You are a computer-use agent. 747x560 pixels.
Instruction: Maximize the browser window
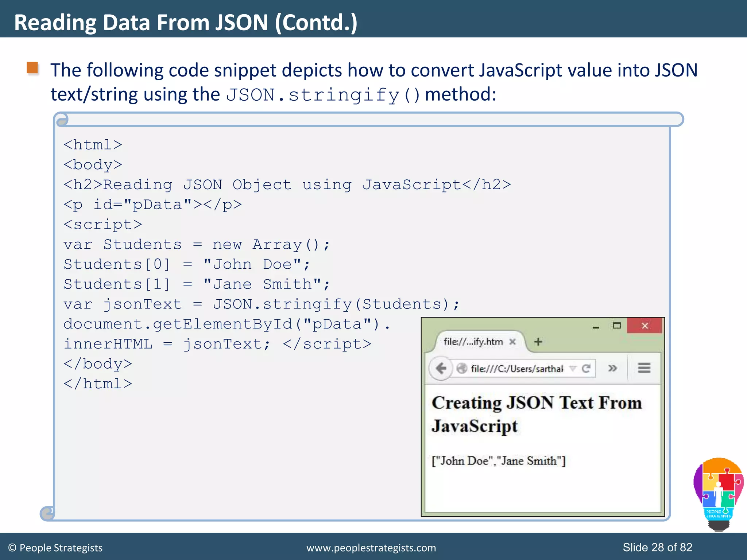click(617, 325)
